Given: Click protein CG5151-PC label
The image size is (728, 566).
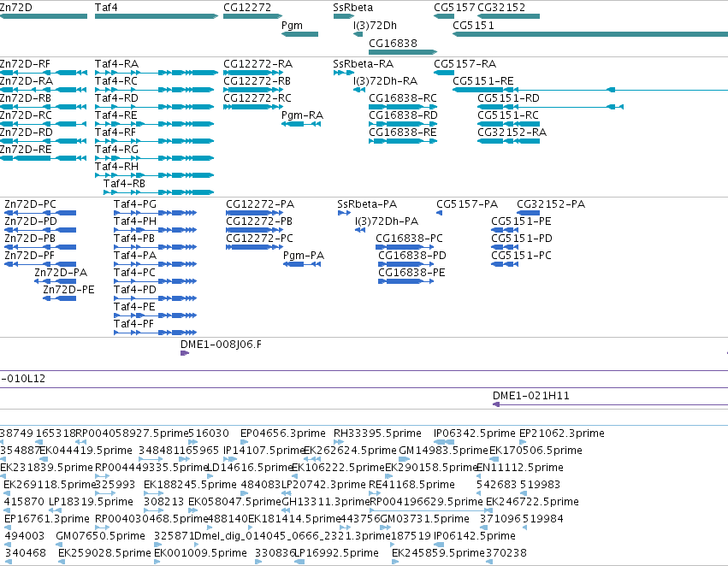Looking at the screenshot, I should tap(521, 256).
